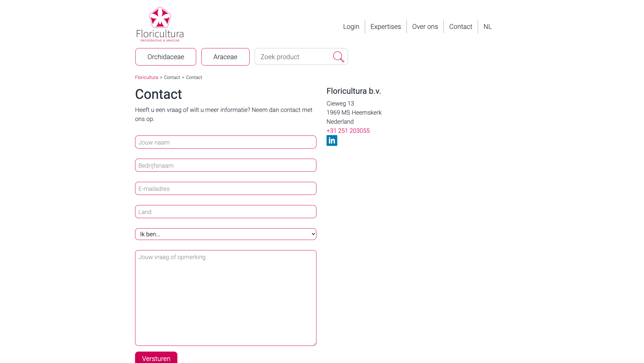
Task: Click the Floricultura logo
Action: pos(160,25)
